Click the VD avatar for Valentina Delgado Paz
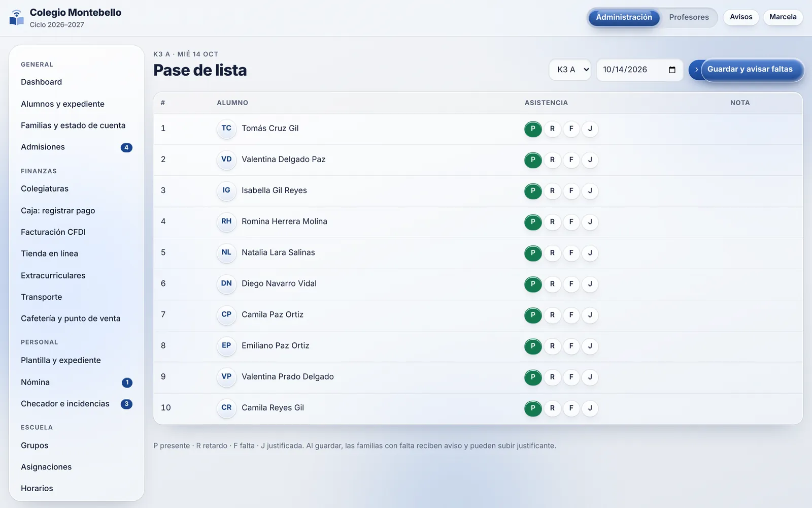Image resolution: width=812 pixels, height=508 pixels. coord(226,160)
